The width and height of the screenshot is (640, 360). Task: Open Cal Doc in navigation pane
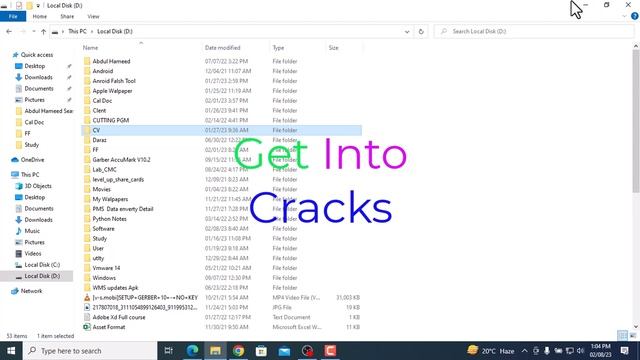click(34, 122)
